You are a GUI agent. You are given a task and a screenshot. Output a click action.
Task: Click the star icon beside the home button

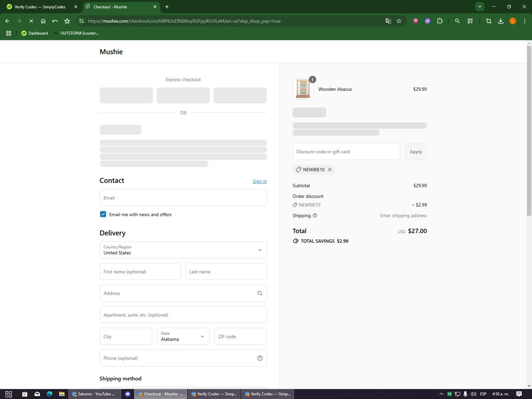click(x=67, y=21)
